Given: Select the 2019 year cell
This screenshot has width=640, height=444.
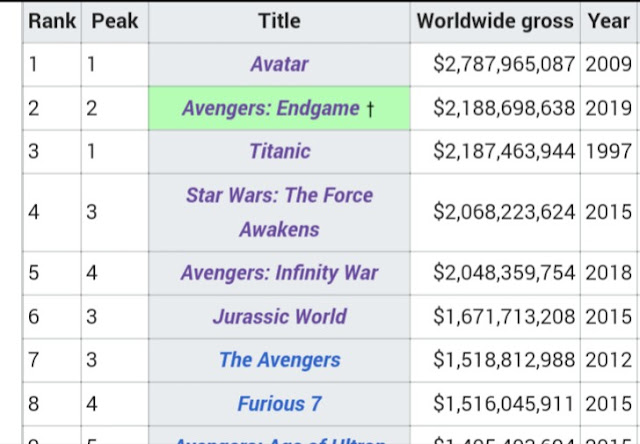Looking at the screenshot, I should click(x=609, y=108).
